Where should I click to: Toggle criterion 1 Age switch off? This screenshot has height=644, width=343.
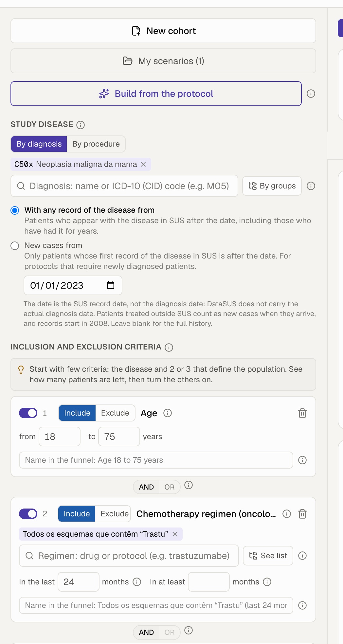click(28, 413)
